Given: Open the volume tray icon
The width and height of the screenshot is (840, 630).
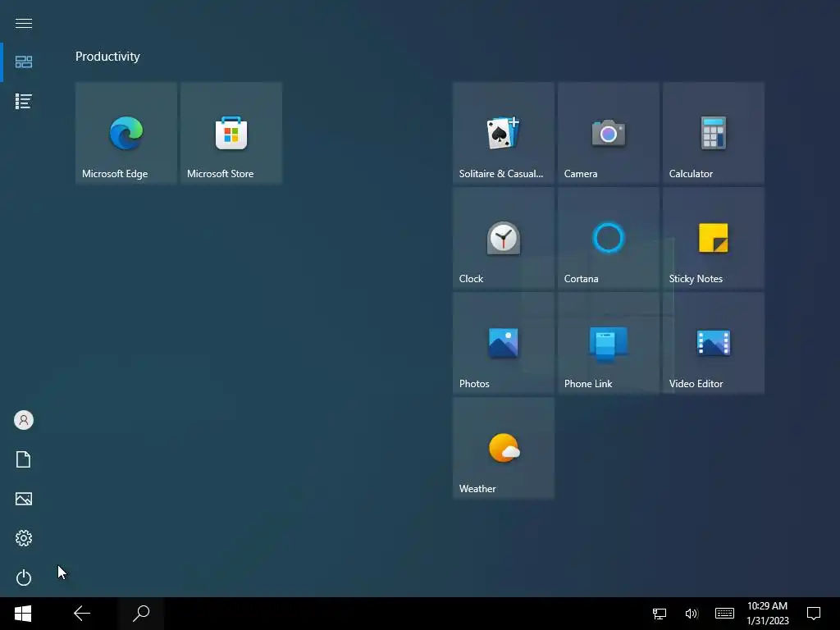Looking at the screenshot, I should point(692,614).
